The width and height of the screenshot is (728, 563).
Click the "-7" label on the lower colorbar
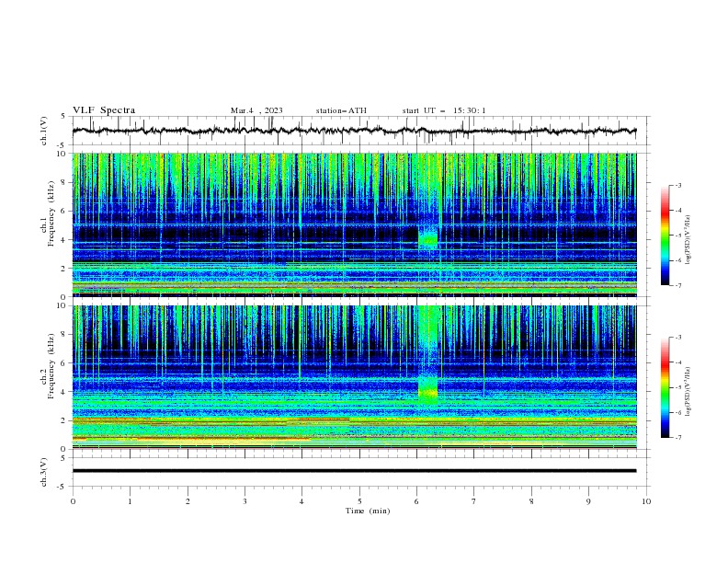click(x=678, y=437)
